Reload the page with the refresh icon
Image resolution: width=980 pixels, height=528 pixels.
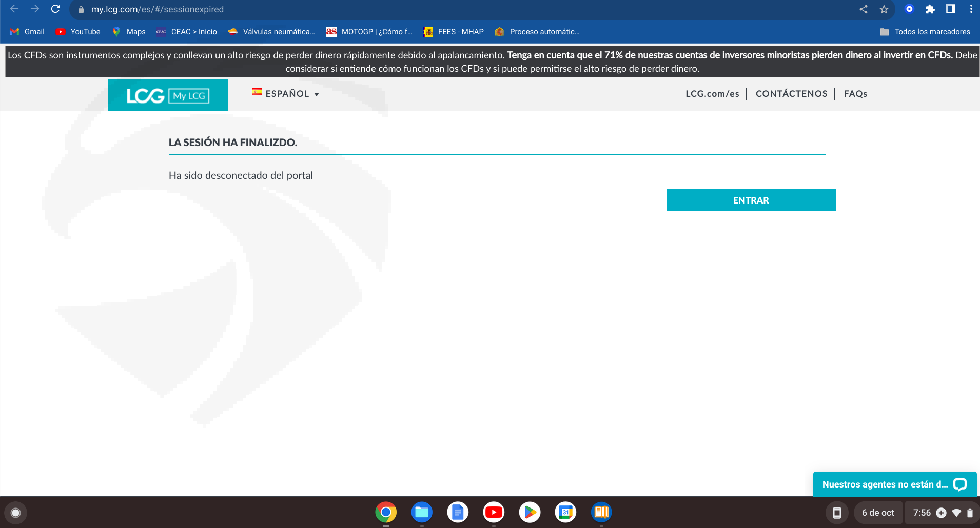click(x=56, y=9)
